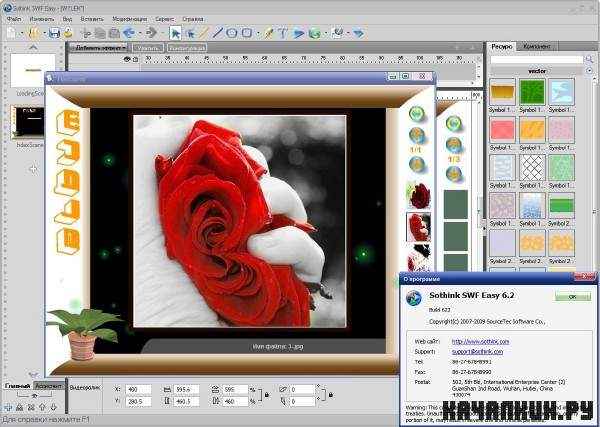Open the Добавить эффект dropdown

pyautogui.click(x=98, y=48)
